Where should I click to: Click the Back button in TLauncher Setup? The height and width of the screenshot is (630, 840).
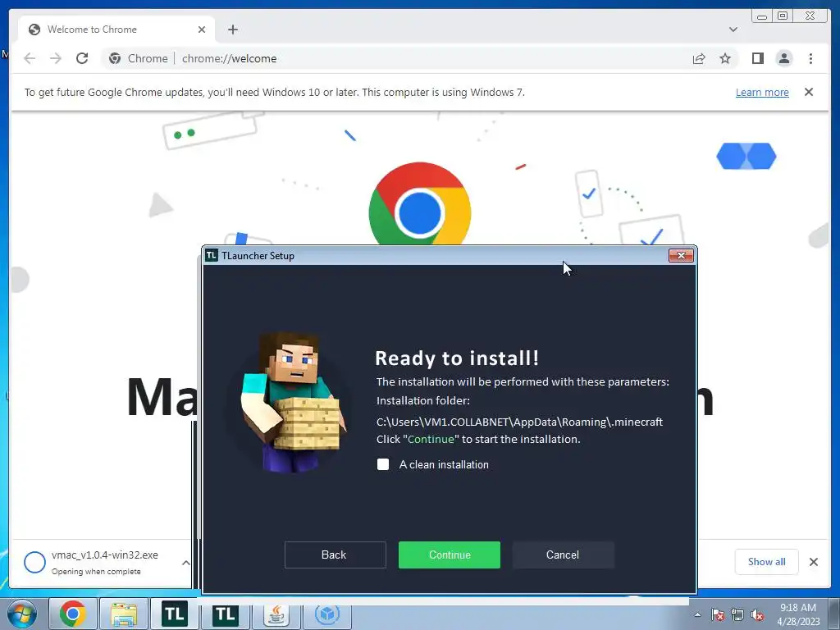[x=335, y=555]
